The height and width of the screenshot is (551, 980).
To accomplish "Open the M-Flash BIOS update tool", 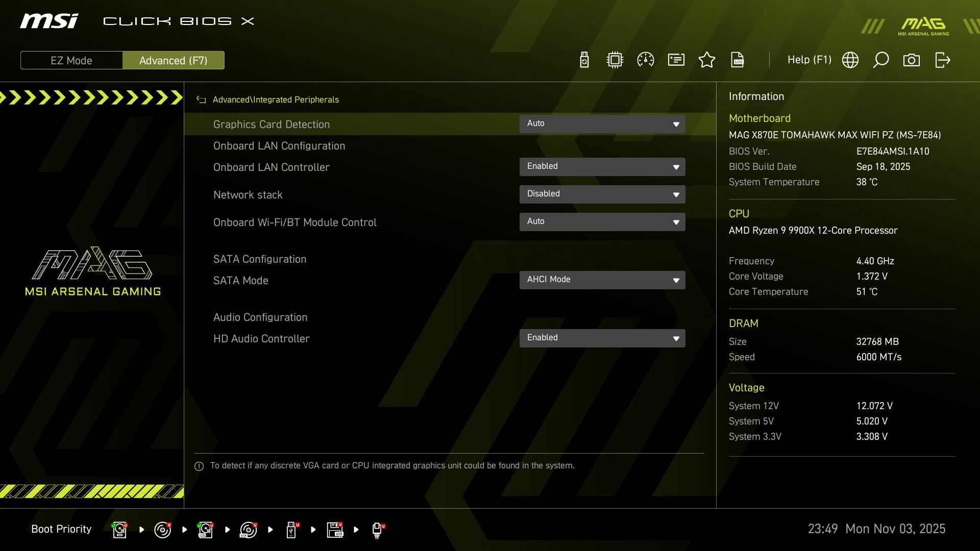I will (584, 60).
